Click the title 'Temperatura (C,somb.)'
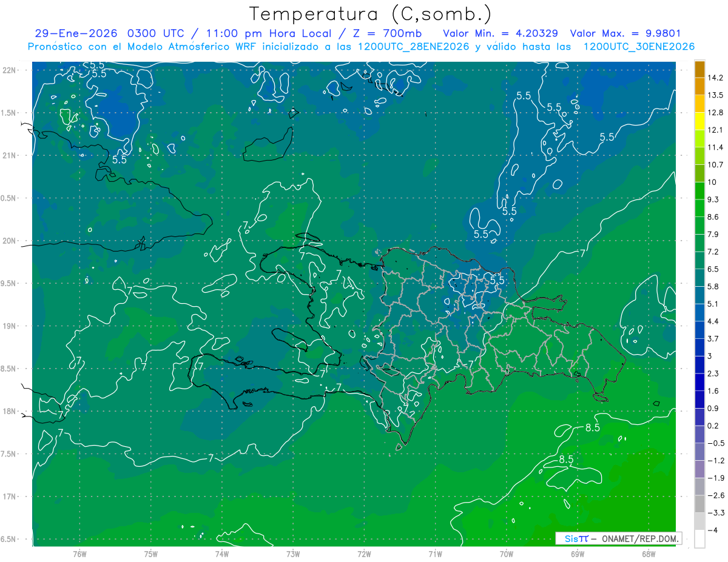This screenshot has width=728, height=562. click(370, 14)
